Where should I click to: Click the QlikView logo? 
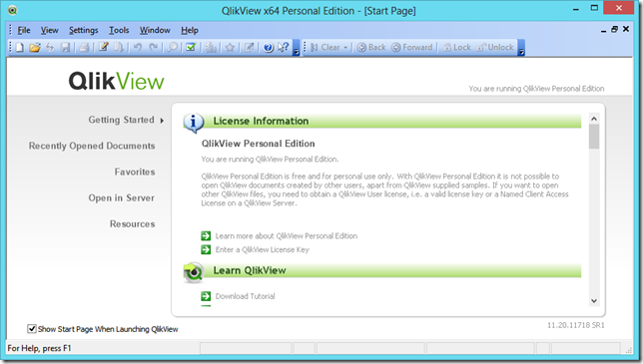pyautogui.click(x=116, y=81)
